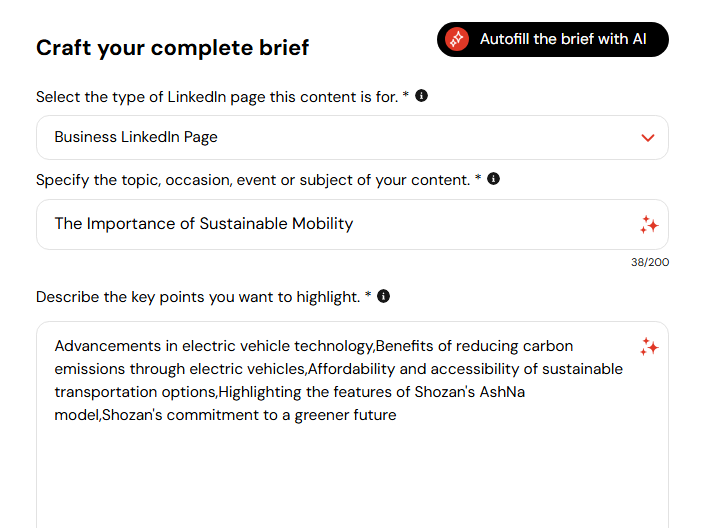This screenshot has height=528, width=710.
Task: Expand page type list via red chevron
Action: (x=648, y=138)
